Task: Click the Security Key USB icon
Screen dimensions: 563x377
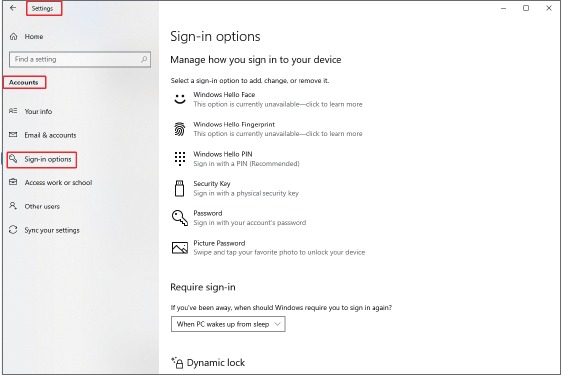Action: (x=179, y=188)
